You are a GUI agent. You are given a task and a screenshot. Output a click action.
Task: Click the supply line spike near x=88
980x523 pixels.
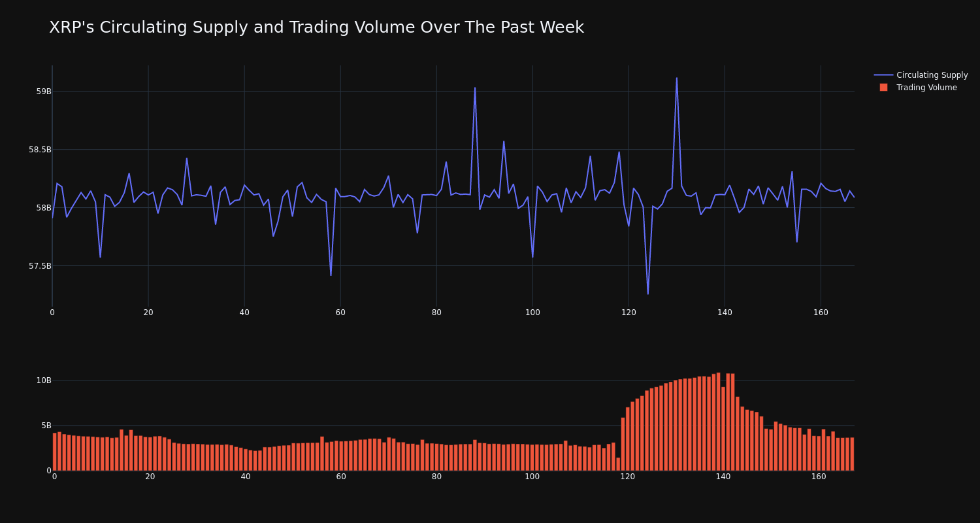475,88
